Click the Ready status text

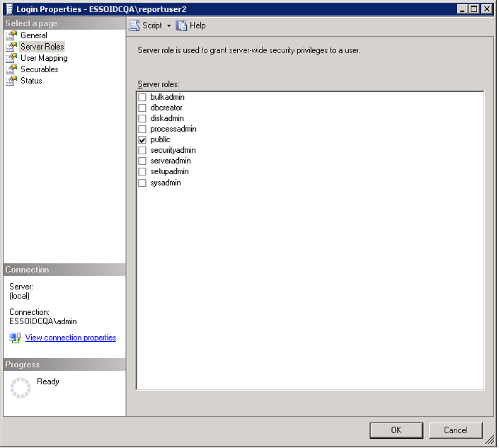coord(48,381)
